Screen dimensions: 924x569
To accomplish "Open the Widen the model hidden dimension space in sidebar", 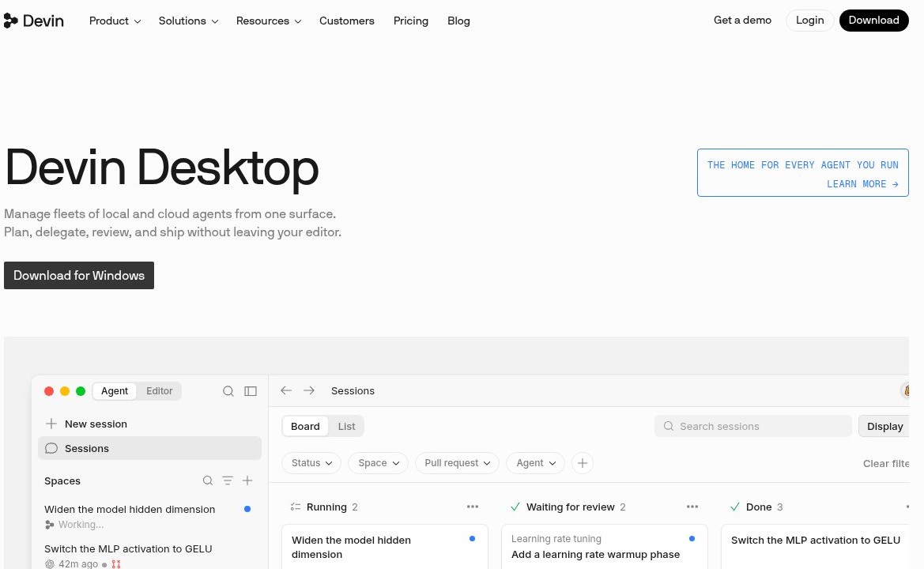I will click(x=147, y=516).
